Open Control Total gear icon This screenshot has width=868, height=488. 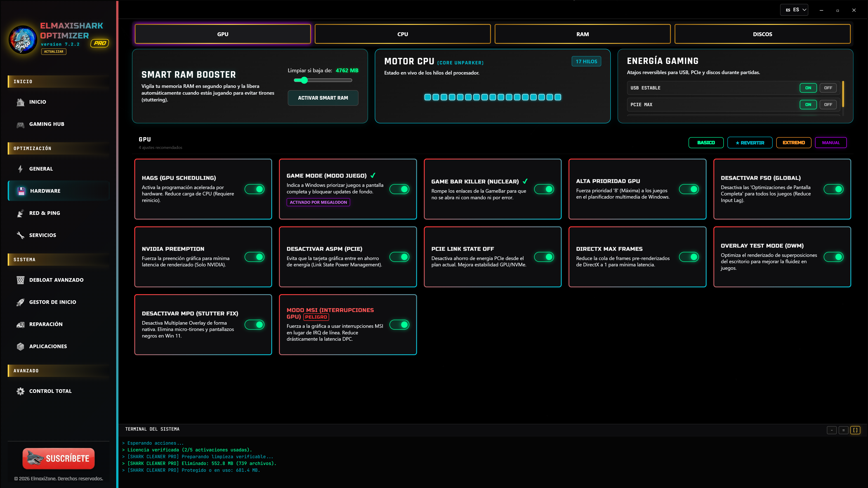[x=21, y=391]
